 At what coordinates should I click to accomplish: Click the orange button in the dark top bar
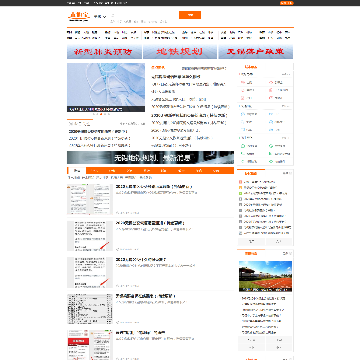(287, 3)
